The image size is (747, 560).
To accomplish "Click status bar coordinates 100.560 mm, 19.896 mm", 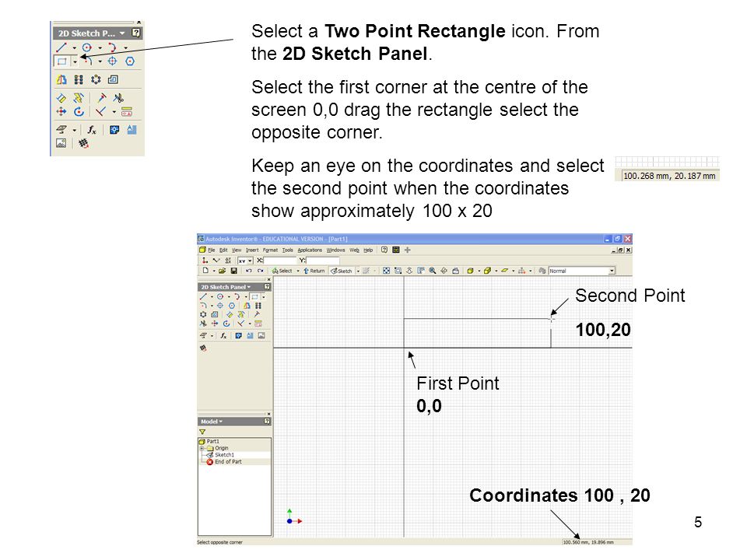I will pyautogui.click(x=588, y=542).
